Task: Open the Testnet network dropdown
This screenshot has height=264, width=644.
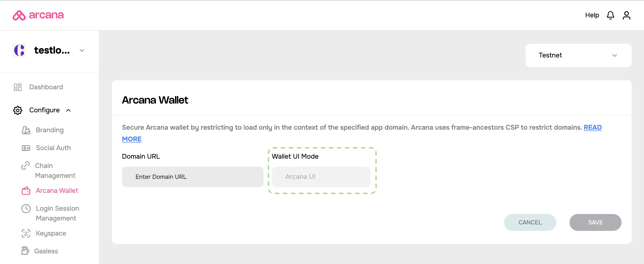Action: (578, 55)
